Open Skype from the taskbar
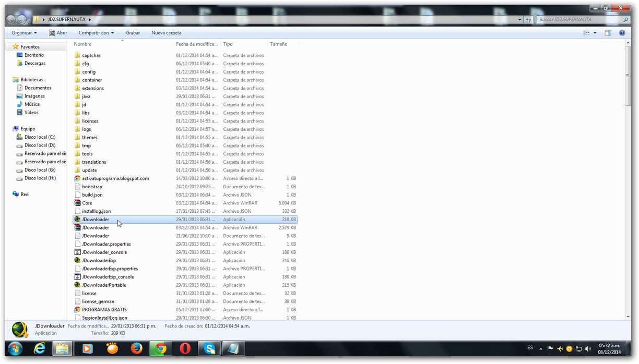 [209, 348]
